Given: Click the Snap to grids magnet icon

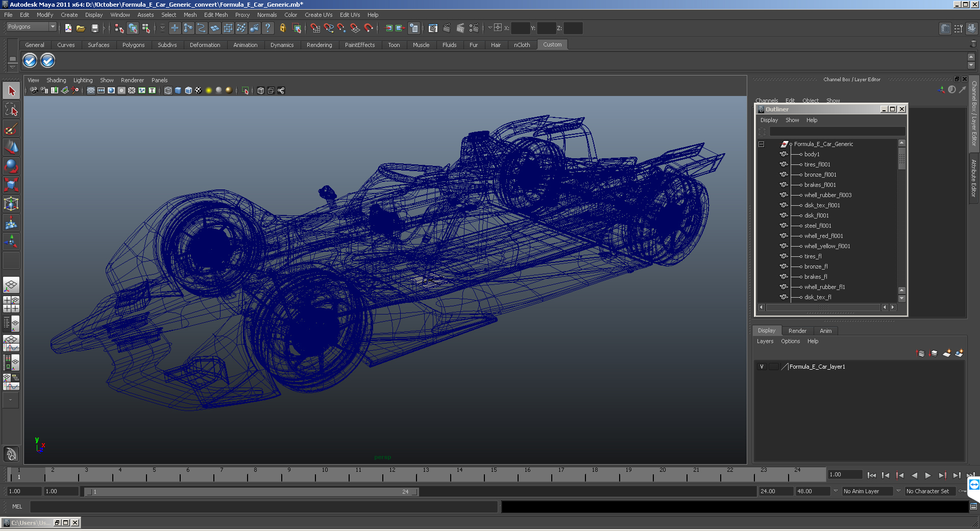Looking at the screenshot, I should point(315,28).
